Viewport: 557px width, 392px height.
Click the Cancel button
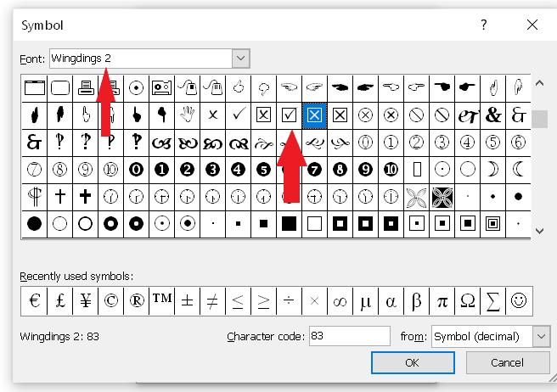(507, 362)
